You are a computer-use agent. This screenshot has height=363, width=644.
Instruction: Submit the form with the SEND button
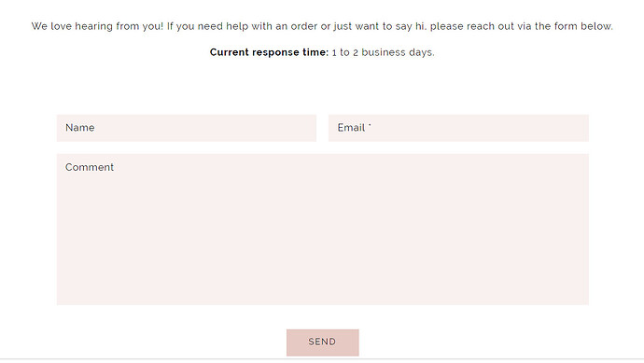point(322,342)
